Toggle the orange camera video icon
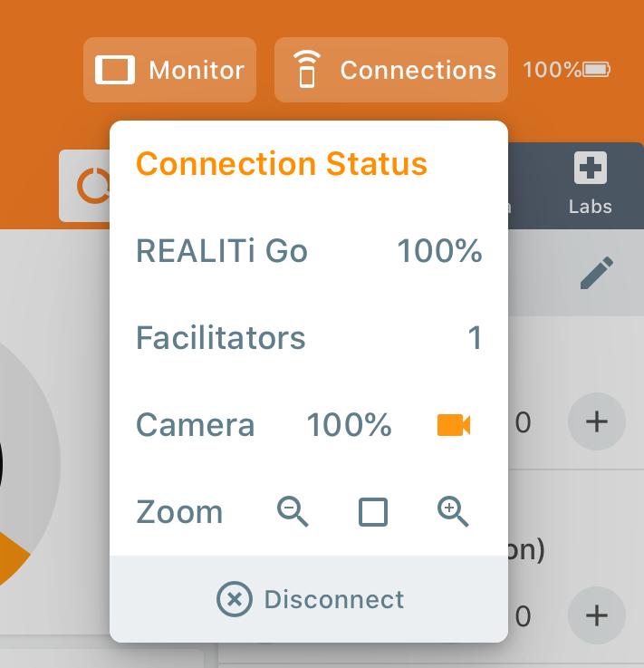The height and width of the screenshot is (668, 644). point(453,425)
